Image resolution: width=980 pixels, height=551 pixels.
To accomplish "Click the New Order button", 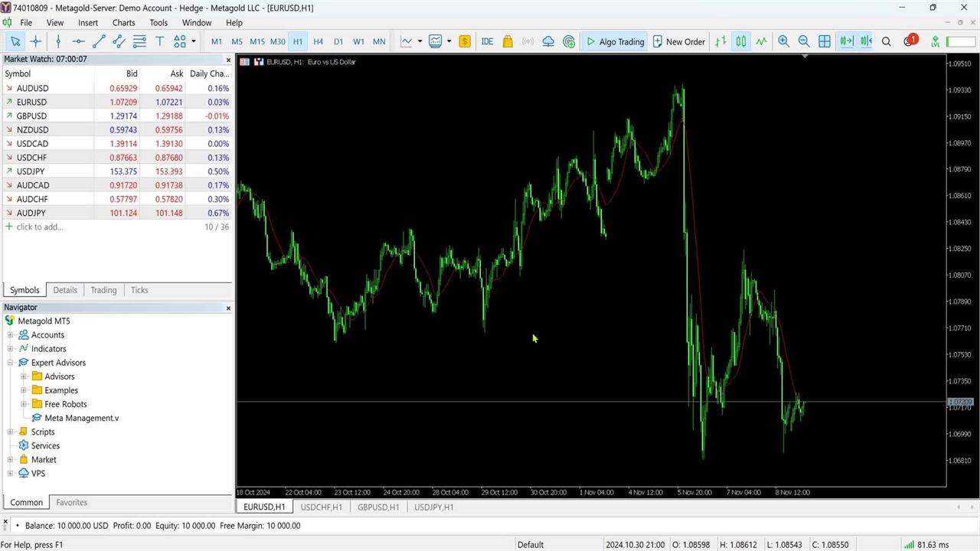I will click(x=678, y=41).
